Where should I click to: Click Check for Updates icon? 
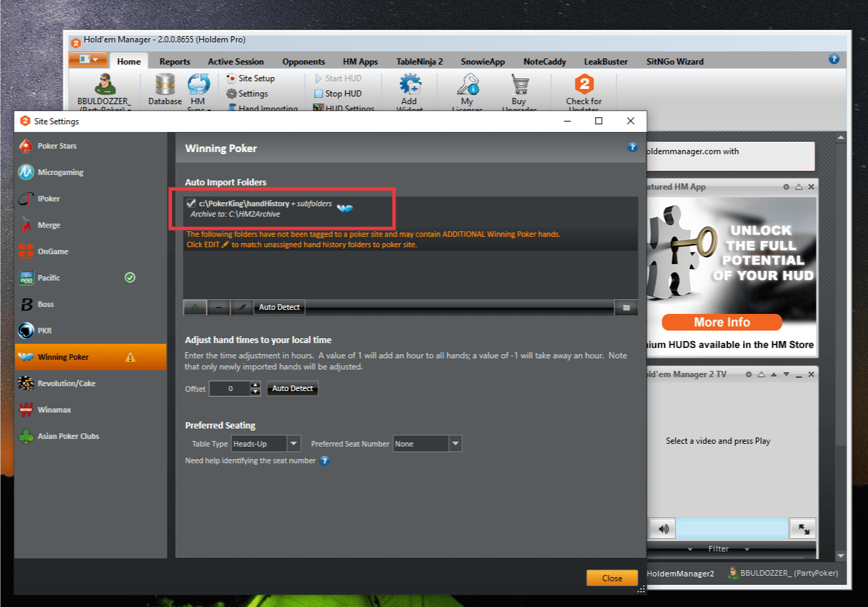tap(584, 86)
